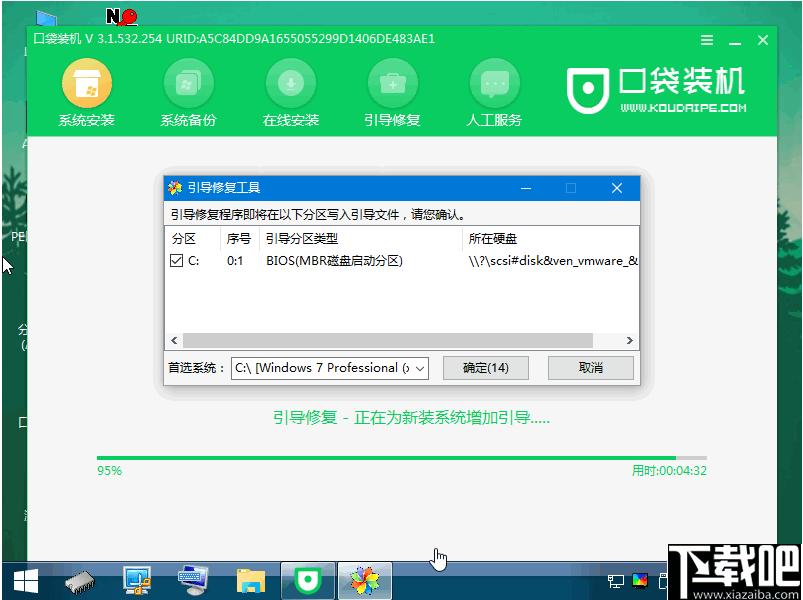803x600 pixels.
Task: Close the 口袋装机 main window
Action: [x=763, y=40]
